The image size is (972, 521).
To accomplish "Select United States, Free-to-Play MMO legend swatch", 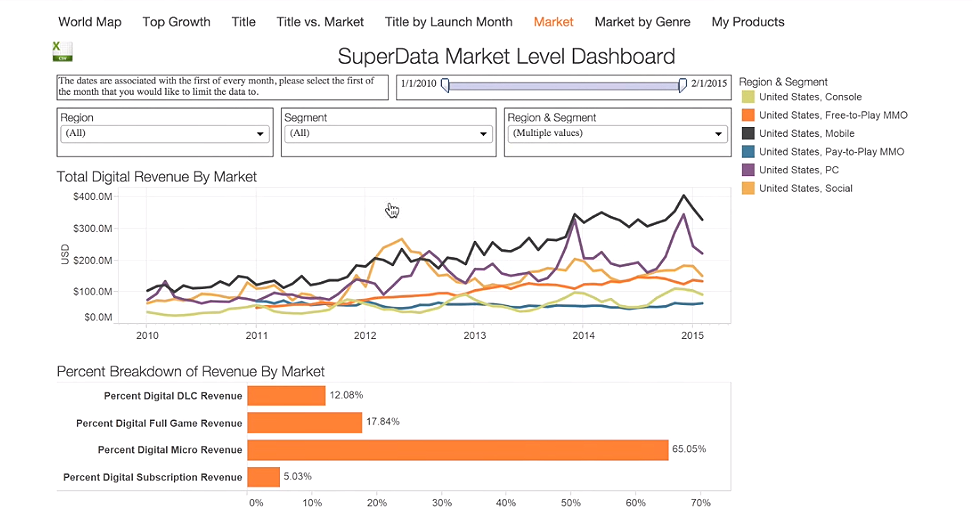I will pyautogui.click(x=748, y=115).
